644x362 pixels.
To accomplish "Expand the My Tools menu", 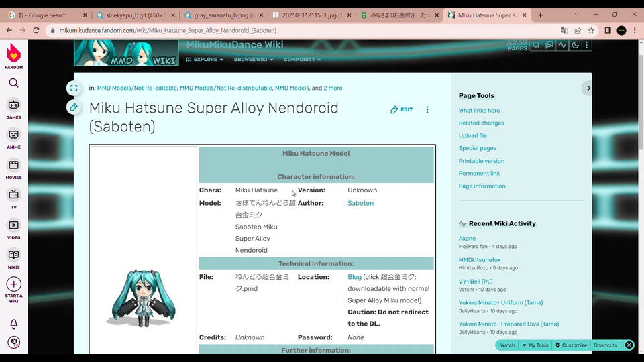I will click(535, 345).
